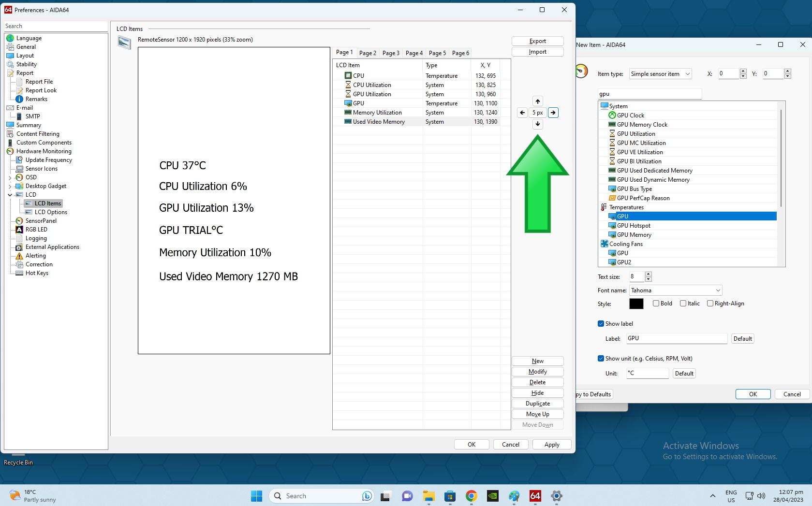Image resolution: width=812 pixels, height=506 pixels.
Task: Open Google Chrome from taskbar
Action: coord(472,496)
